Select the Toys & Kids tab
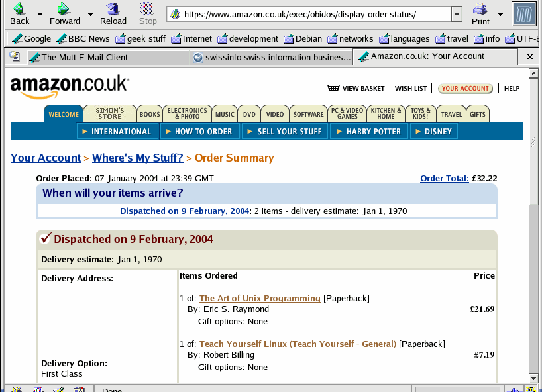542x392 pixels. pyautogui.click(x=420, y=114)
